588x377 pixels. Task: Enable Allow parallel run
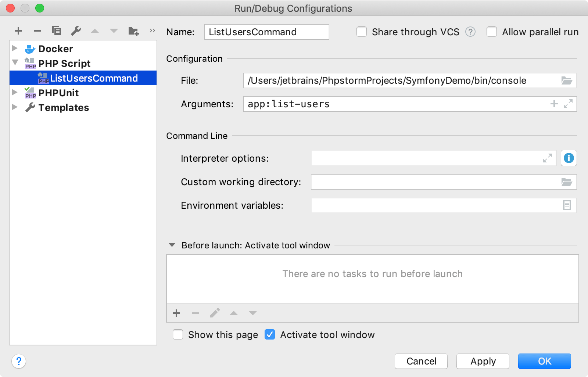(492, 32)
